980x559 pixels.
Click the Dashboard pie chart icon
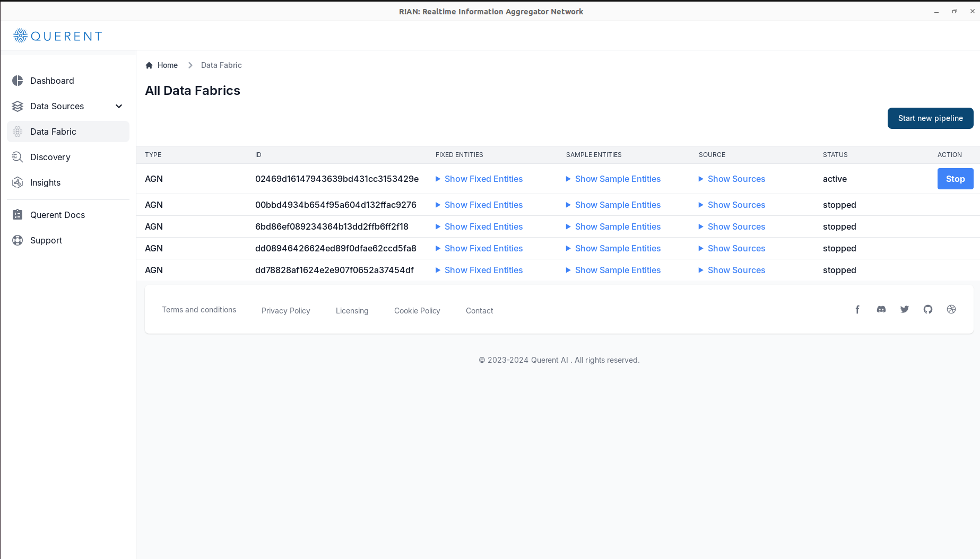(18, 81)
